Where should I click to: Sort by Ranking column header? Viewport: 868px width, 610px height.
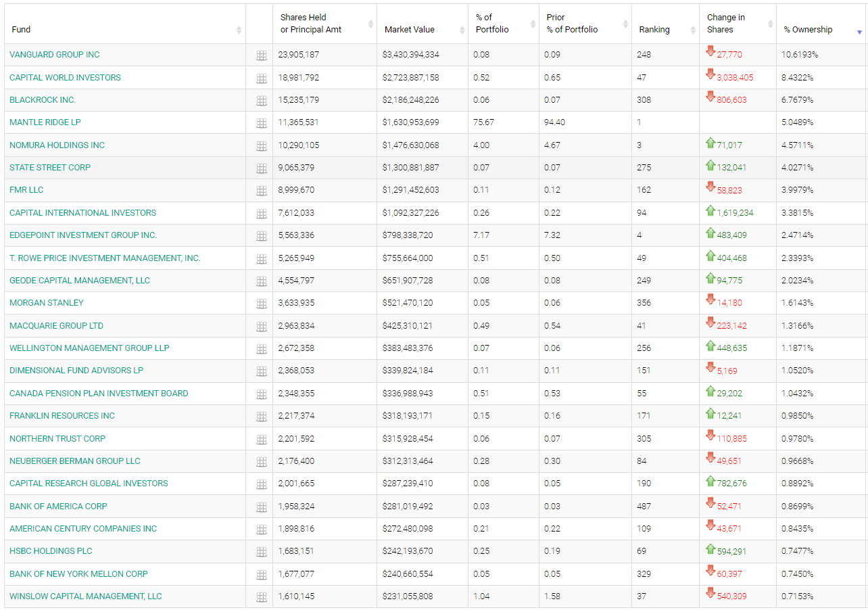[666, 24]
